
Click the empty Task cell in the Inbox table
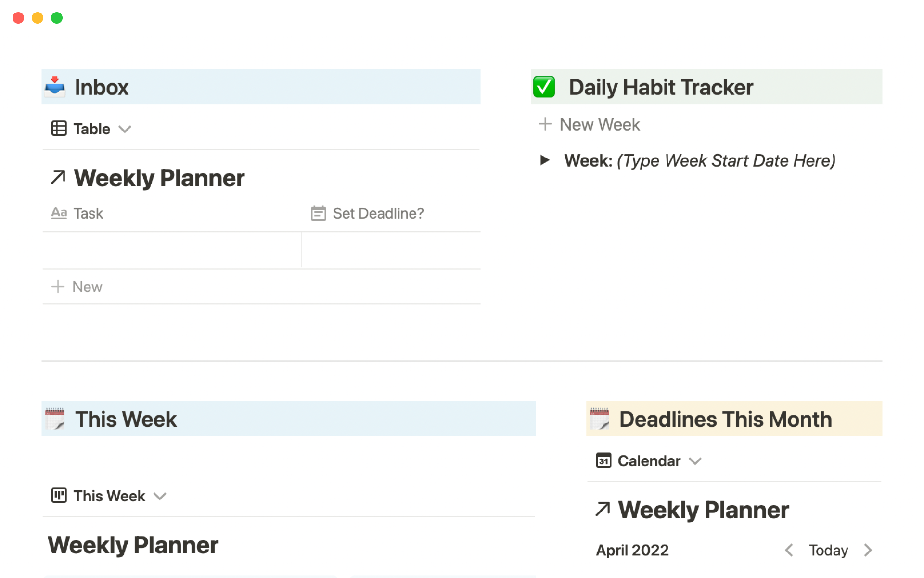tap(172, 250)
